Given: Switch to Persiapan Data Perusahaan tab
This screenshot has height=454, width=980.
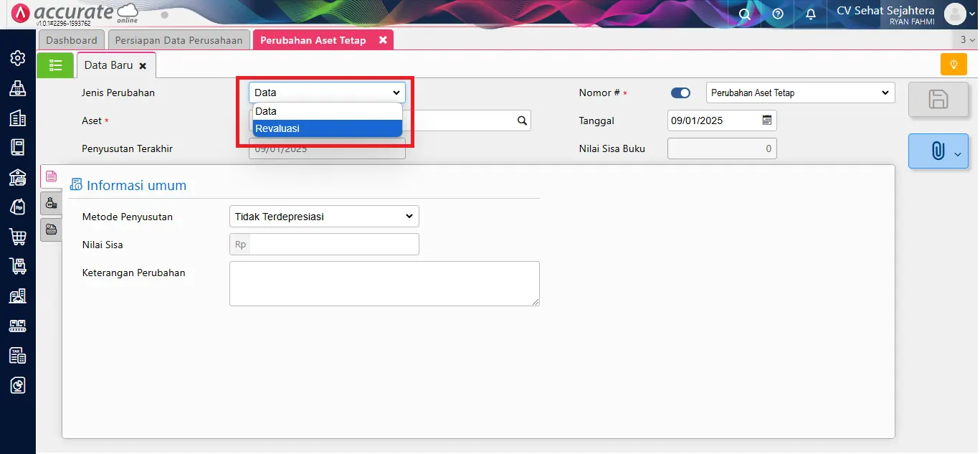Looking at the screenshot, I should point(179,40).
